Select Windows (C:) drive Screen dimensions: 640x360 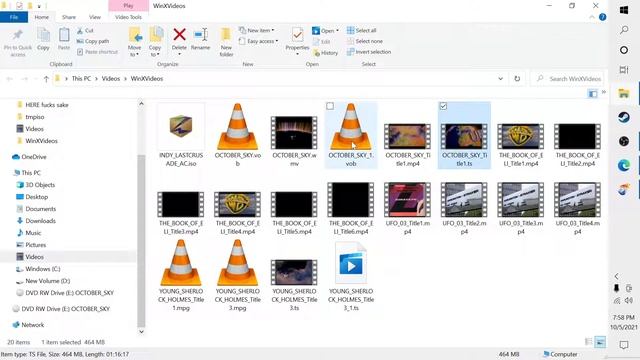38,269
